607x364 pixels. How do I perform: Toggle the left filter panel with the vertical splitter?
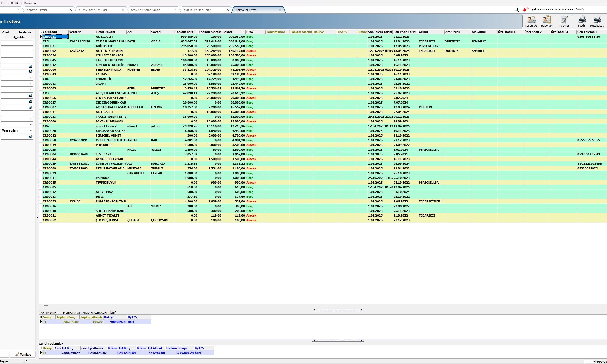(x=37, y=194)
